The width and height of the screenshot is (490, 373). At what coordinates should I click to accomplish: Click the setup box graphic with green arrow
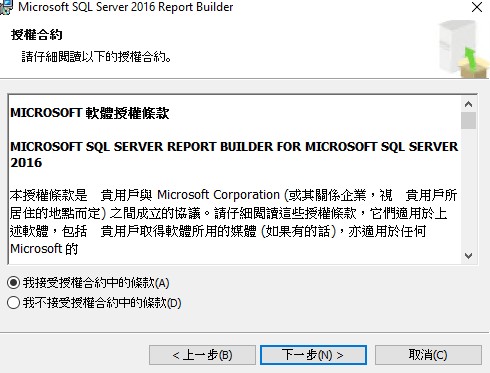(463, 49)
